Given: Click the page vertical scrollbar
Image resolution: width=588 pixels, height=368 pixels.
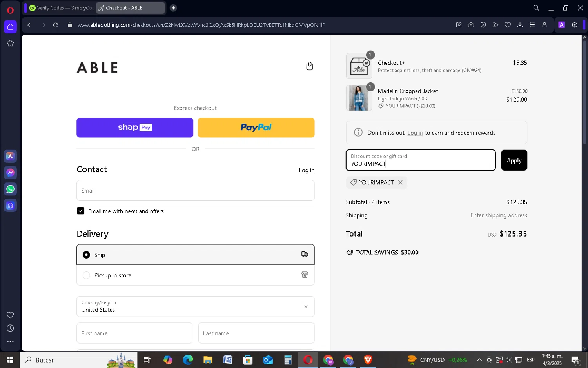Looking at the screenshot, I should pyautogui.click(x=584, y=92).
